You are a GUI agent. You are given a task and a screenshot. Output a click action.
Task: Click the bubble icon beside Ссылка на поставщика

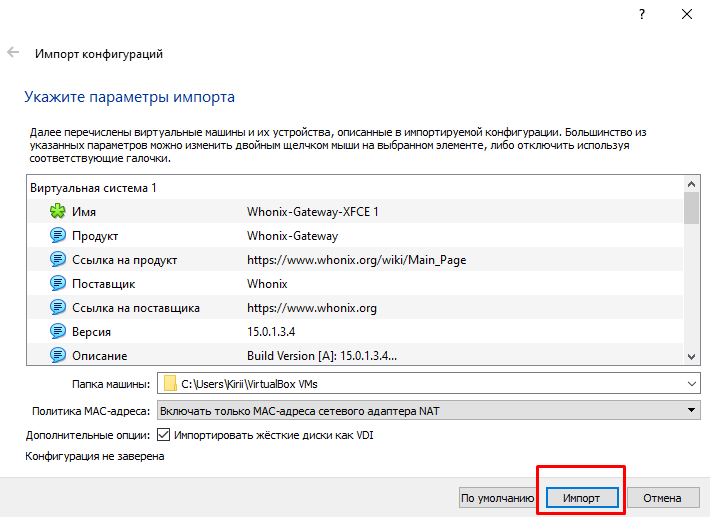point(58,307)
